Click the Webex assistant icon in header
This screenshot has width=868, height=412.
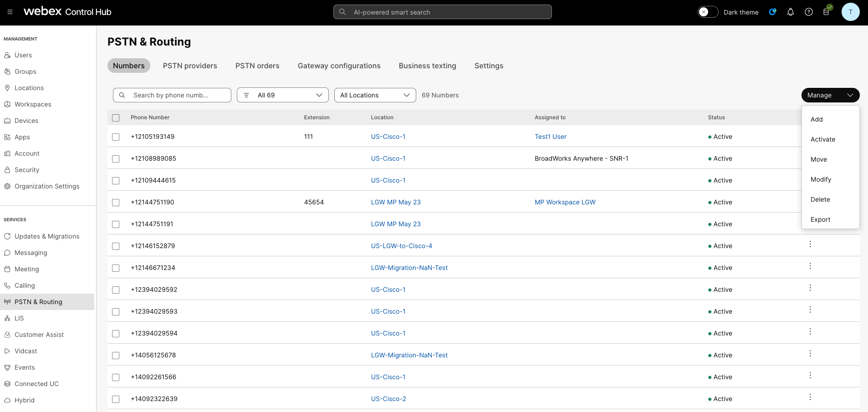pyautogui.click(x=773, y=12)
